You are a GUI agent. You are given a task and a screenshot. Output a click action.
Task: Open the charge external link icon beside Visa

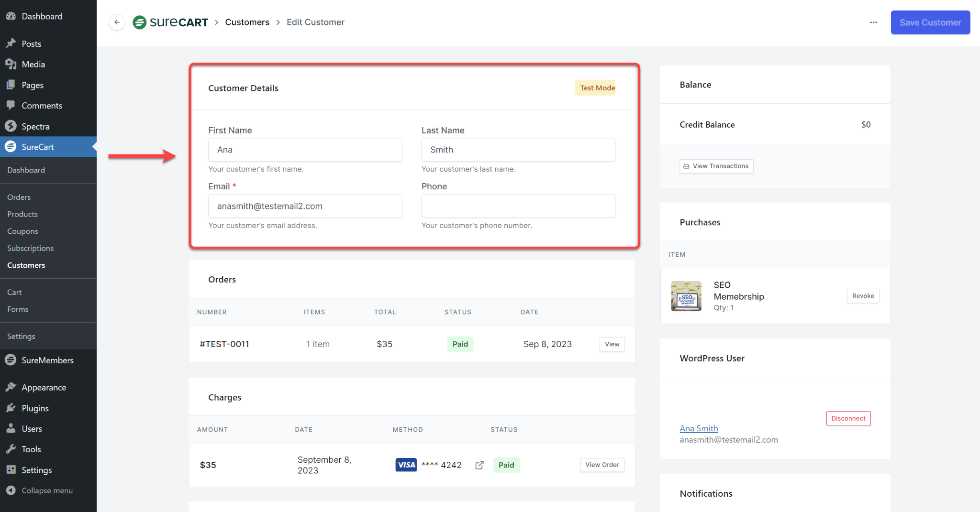(x=479, y=465)
